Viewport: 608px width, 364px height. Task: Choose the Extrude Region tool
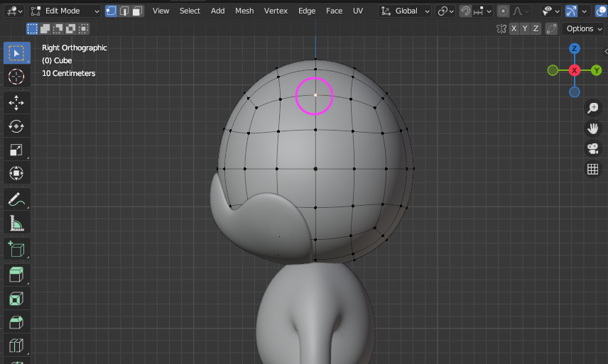(16, 274)
